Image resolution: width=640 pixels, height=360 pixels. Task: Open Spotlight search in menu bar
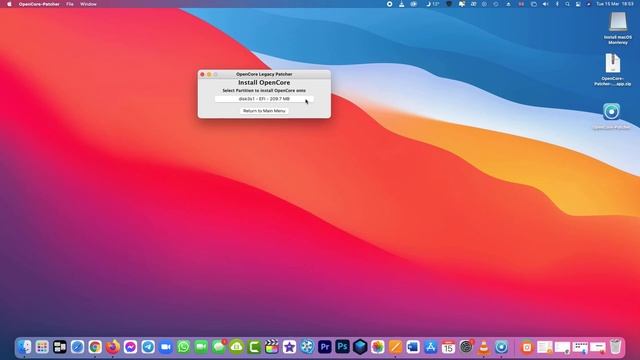point(567,4)
